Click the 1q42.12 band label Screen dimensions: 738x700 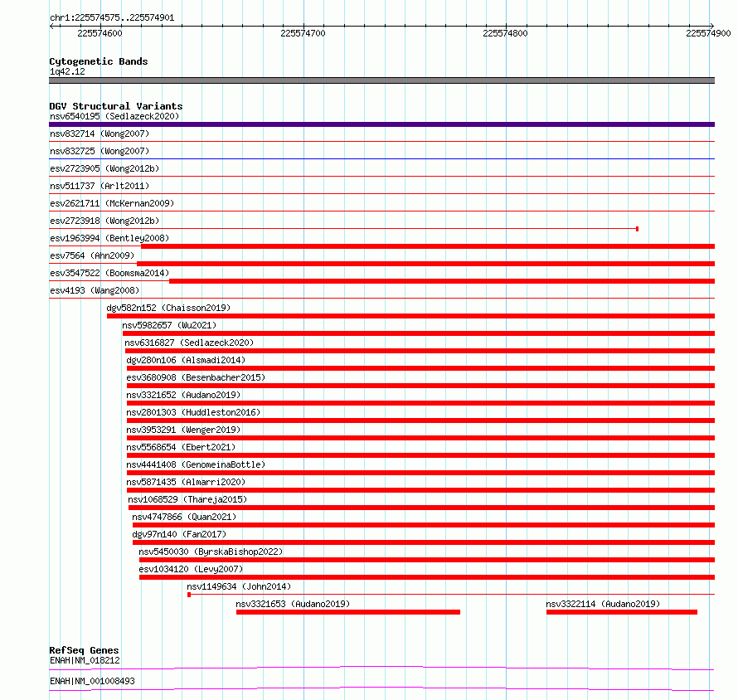tap(67, 71)
